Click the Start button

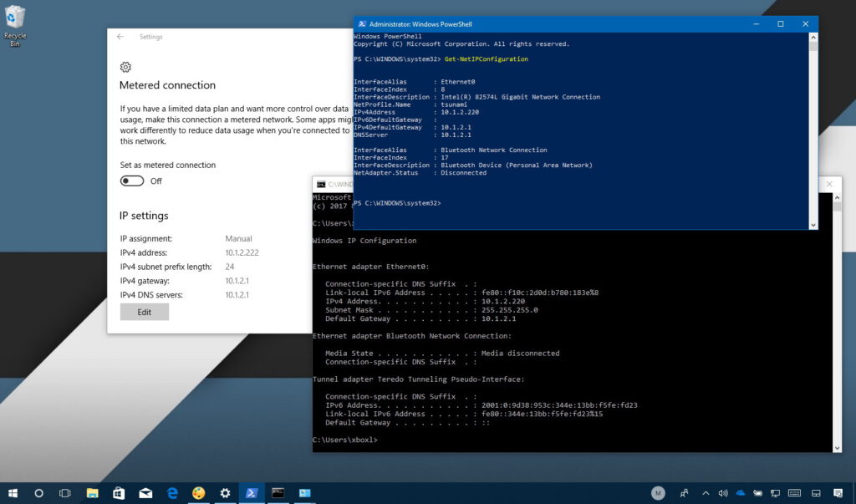13,493
